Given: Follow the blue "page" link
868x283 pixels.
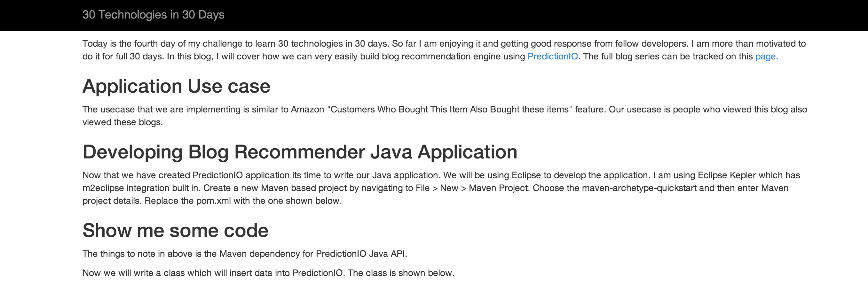Looking at the screenshot, I should point(765,57).
